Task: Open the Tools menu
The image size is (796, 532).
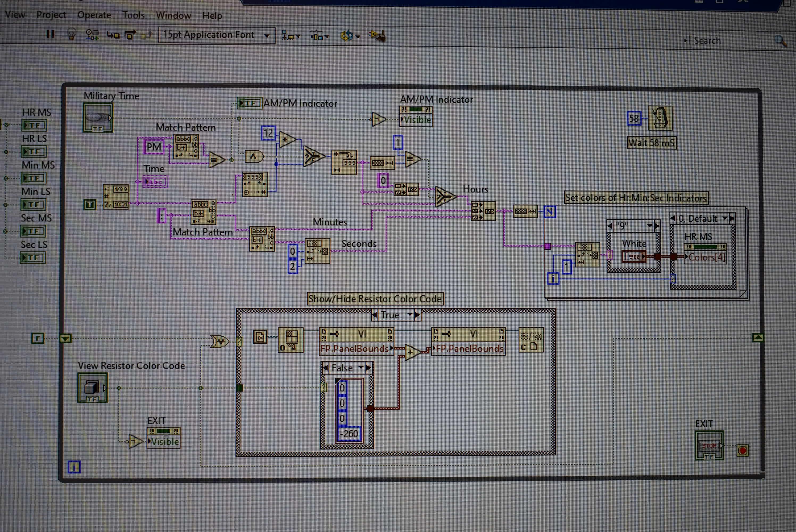Action: (133, 15)
